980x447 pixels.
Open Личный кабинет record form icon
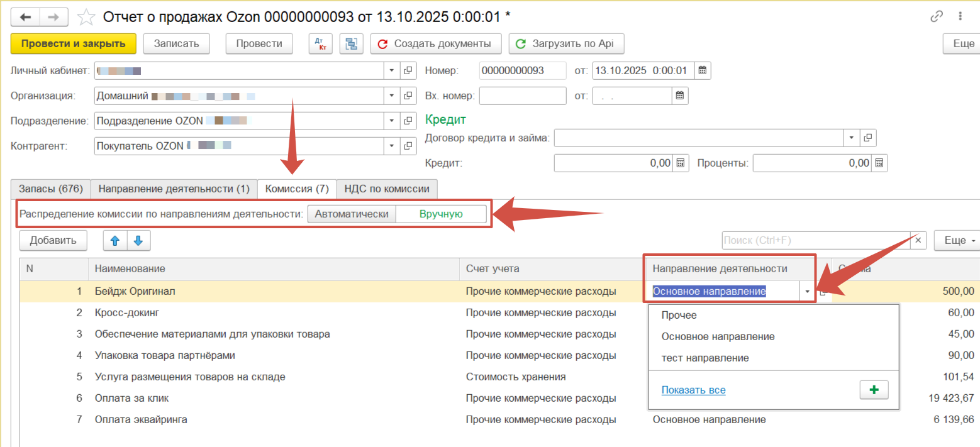click(x=408, y=70)
